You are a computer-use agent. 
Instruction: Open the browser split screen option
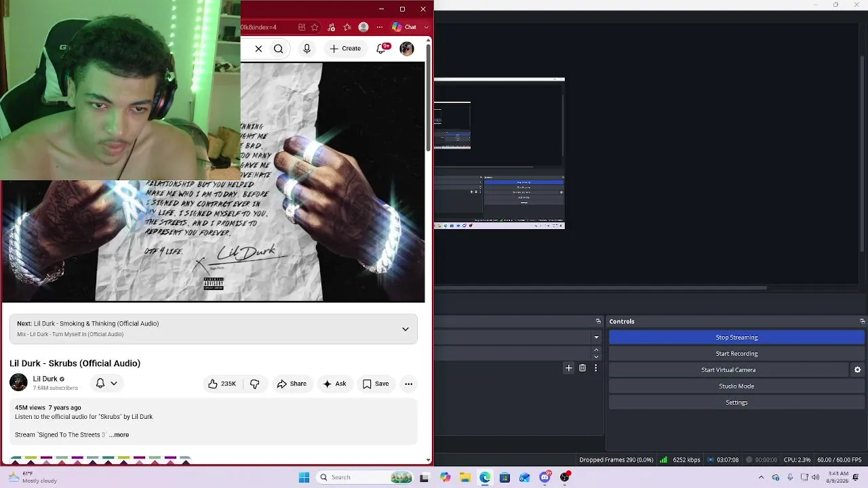tap(302, 27)
